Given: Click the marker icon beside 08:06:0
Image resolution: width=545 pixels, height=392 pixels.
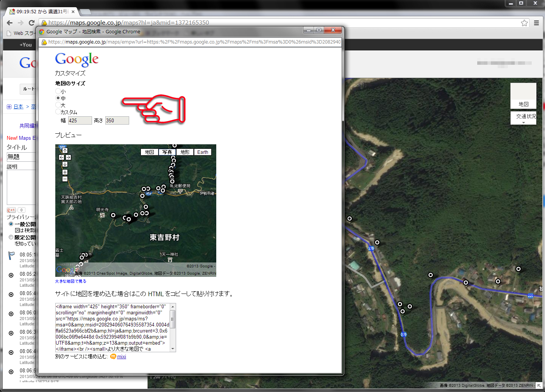Looking at the screenshot, I should click(11, 314).
